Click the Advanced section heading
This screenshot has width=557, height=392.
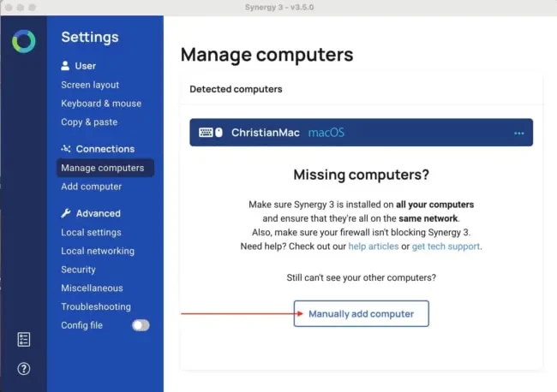click(x=99, y=213)
